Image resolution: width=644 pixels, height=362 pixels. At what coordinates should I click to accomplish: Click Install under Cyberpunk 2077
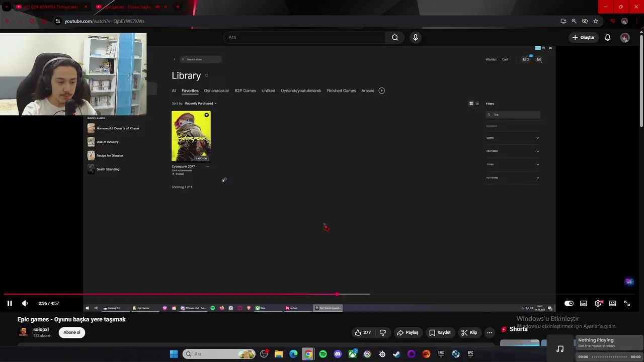pyautogui.click(x=178, y=174)
